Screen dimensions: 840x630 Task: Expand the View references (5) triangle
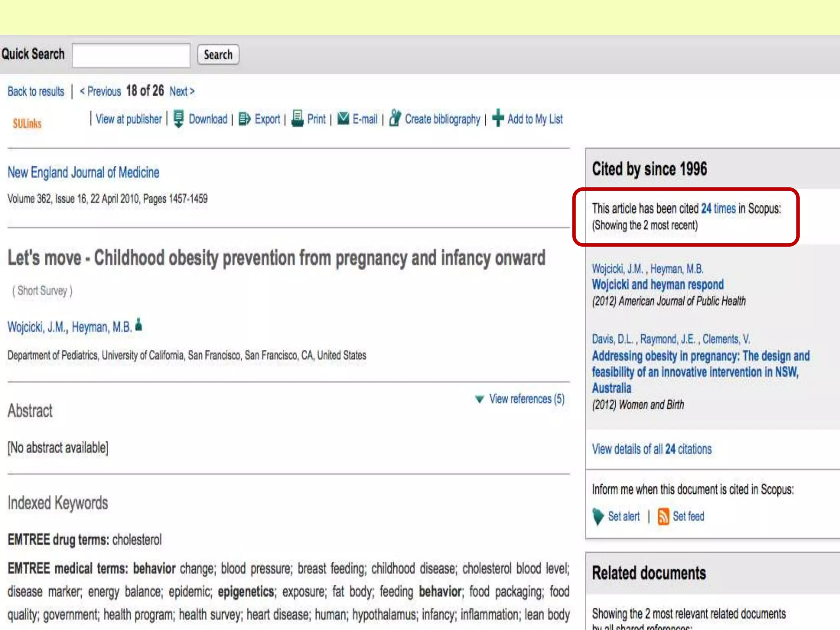(x=479, y=399)
